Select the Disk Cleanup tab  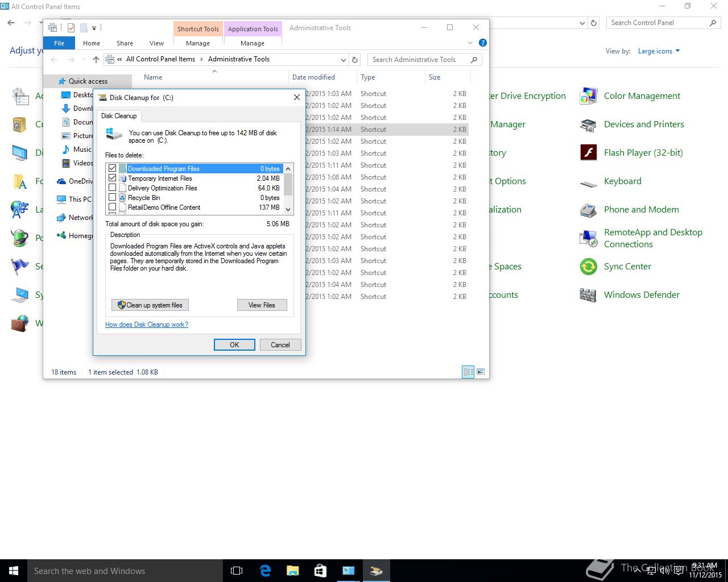[x=119, y=116]
